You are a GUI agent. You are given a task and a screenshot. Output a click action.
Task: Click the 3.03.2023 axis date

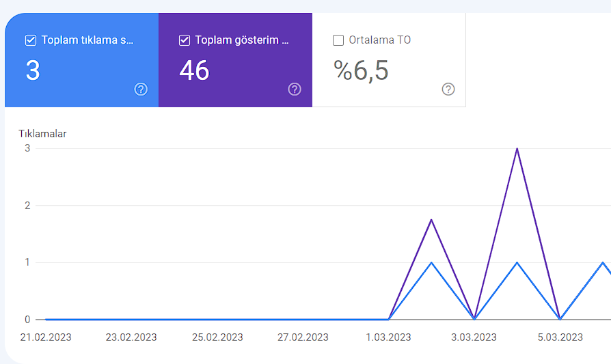(474, 337)
